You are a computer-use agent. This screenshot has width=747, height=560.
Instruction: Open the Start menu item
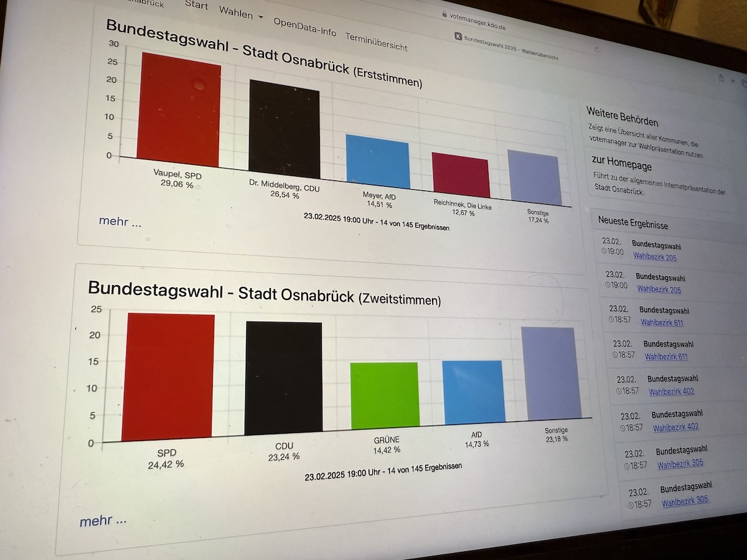[x=196, y=4]
